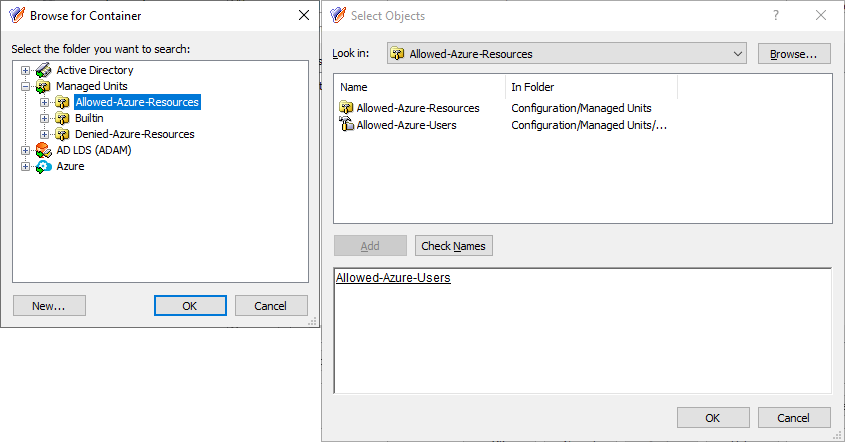
Task: Expand the Builtin managed unit node
Action: click(x=44, y=118)
